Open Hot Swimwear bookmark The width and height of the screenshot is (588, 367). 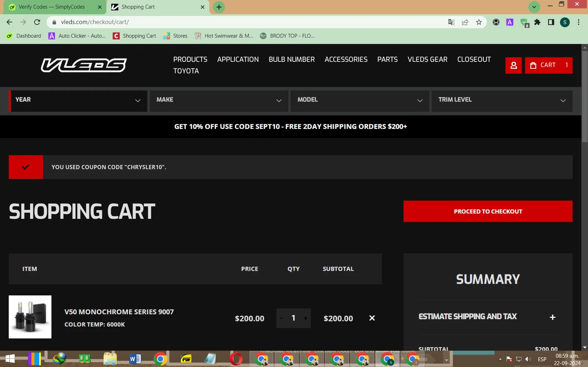[x=224, y=36]
